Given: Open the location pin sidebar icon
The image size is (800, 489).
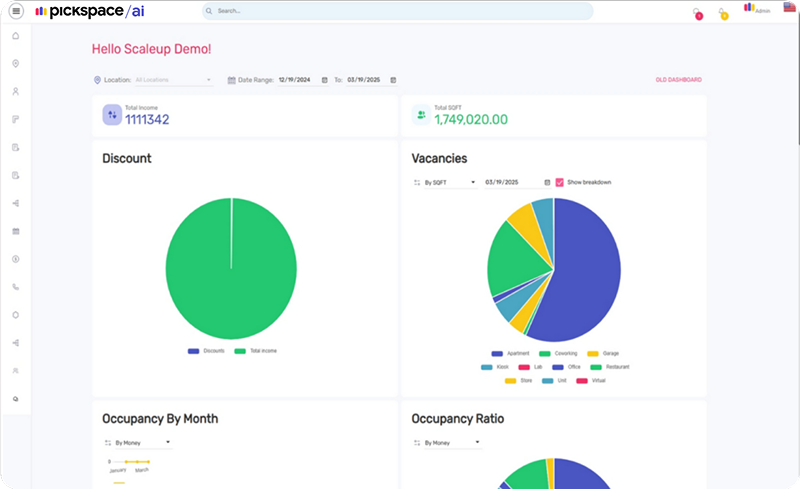Looking at the screenshot, I should tap(16, 64).
